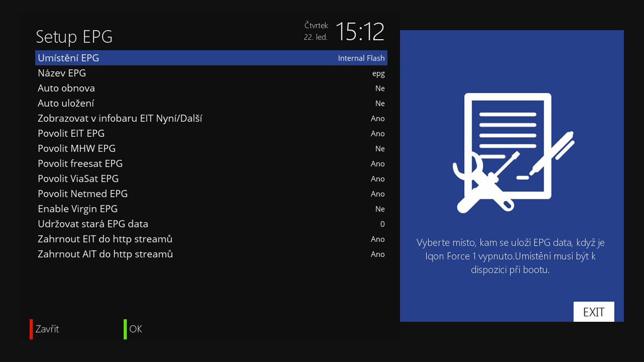Toggle the Auto obnova value Ne

(380, 88)
